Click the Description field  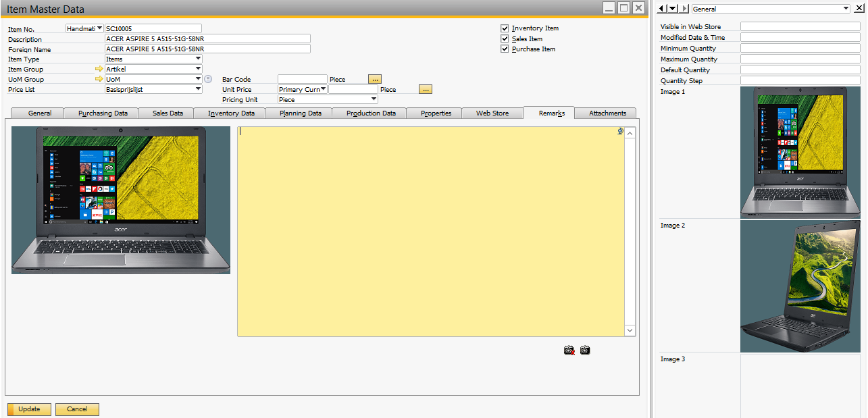tap(207, 38)
